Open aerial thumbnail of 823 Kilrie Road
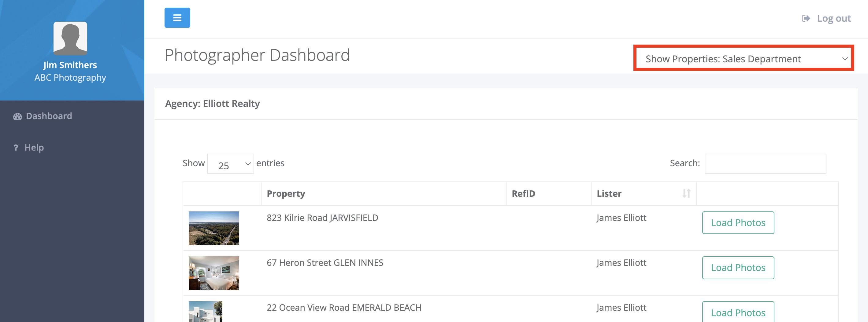The height and width of the screenshot is (322, 868). point(213,228)
